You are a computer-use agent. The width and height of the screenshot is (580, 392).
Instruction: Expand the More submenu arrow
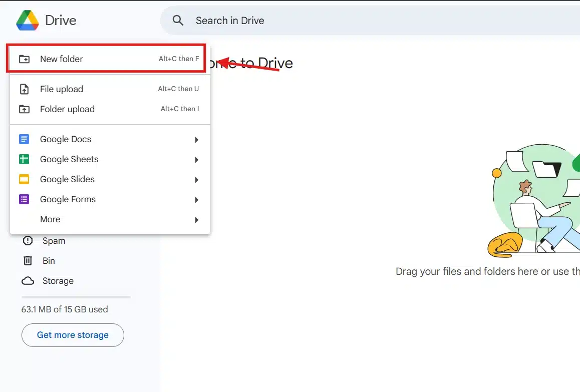tap(196, 219)
